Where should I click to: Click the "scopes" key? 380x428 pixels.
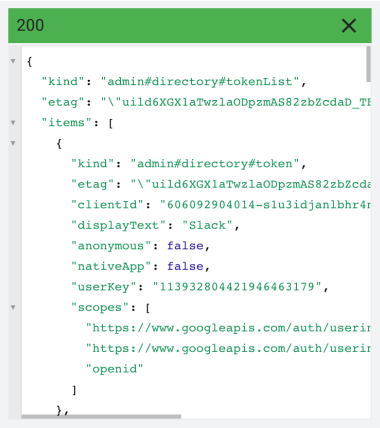tap(100, 308)
